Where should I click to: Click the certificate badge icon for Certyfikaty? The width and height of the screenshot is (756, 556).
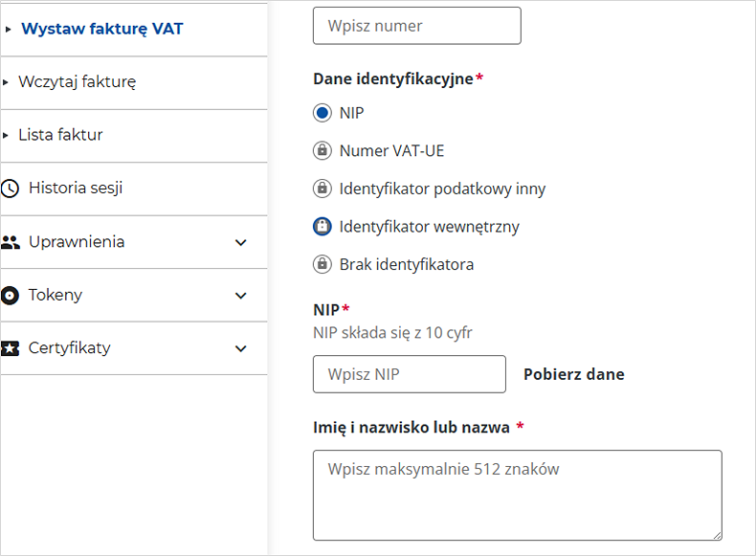(11, 348)
